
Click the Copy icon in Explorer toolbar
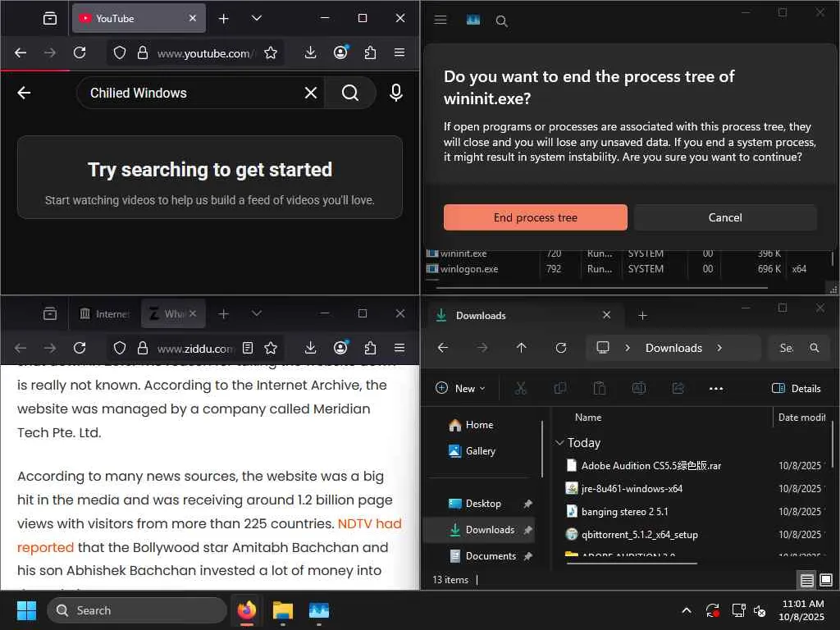click(x=559, y=388)
